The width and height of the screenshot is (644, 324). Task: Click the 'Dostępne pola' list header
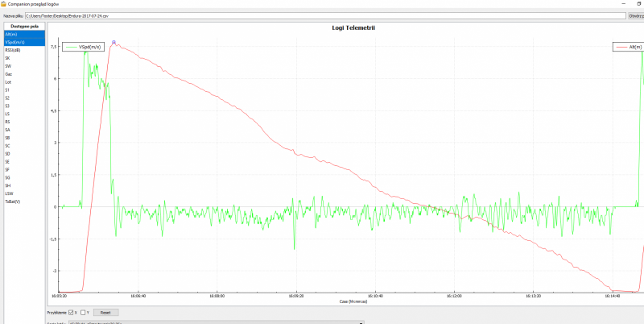click(x=24, y=26)
